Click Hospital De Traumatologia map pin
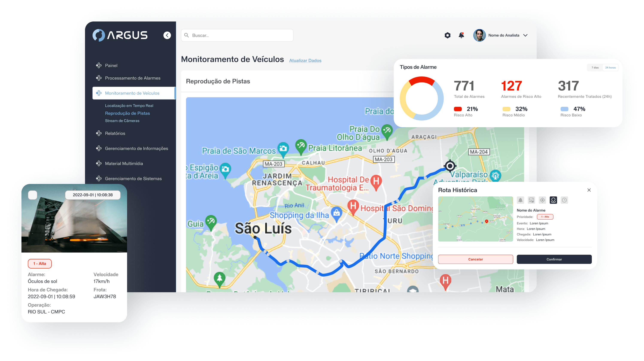This screenshot has width=644, height=361. click(376, 183)
